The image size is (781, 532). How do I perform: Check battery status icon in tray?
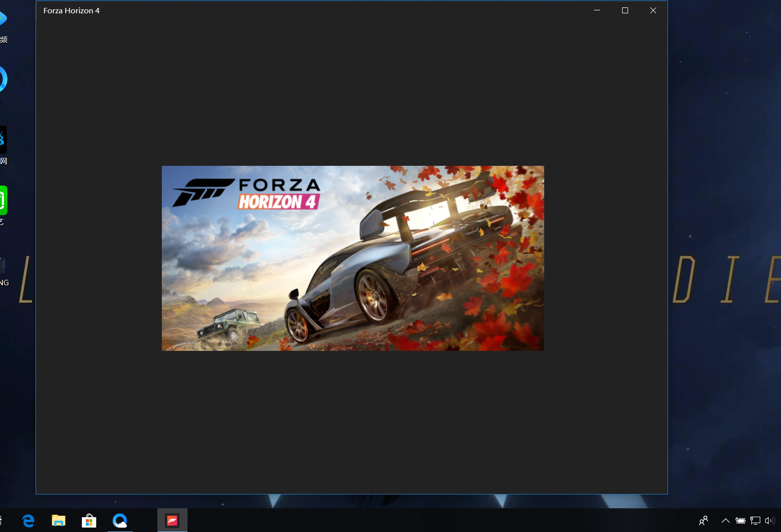pos(741,520)
